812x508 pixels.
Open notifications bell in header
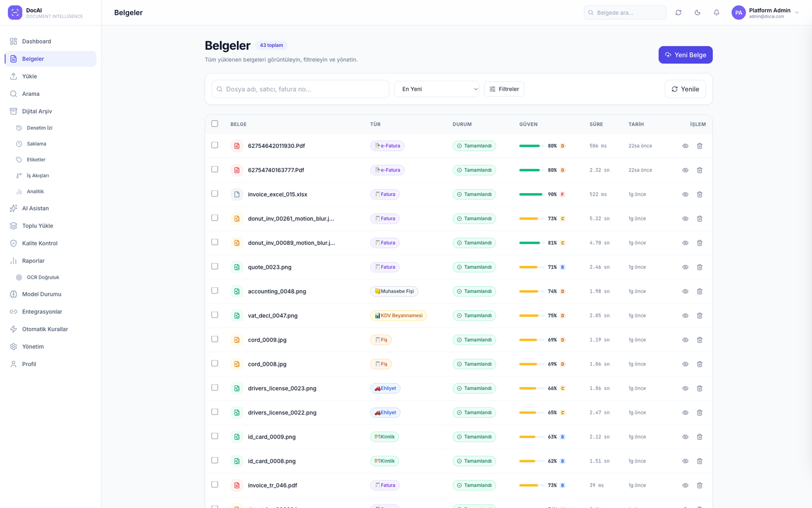[x=716, y=12]
